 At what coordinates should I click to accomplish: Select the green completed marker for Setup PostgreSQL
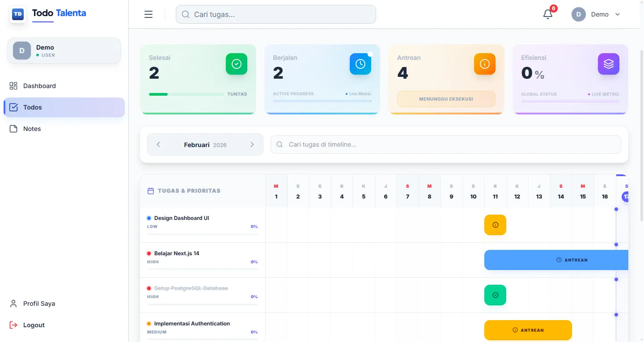tap(495, 295)
